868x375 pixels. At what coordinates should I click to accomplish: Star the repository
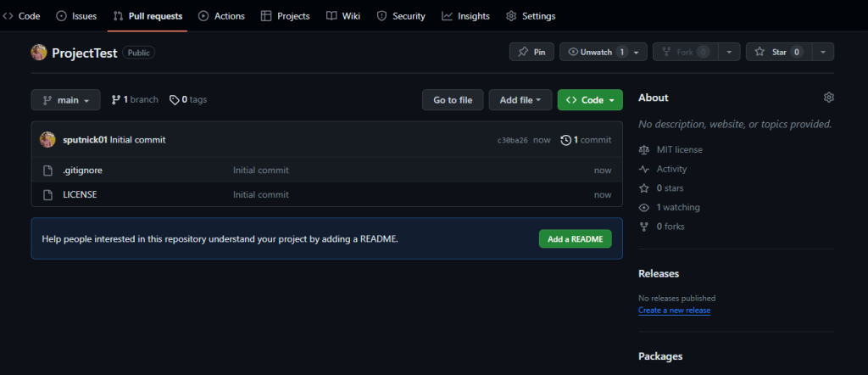779,52
